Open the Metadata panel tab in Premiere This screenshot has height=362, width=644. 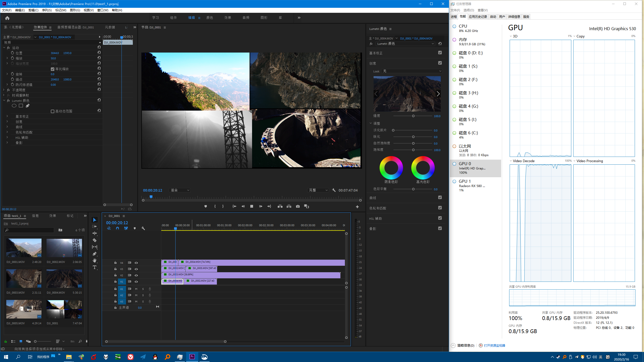110,27
